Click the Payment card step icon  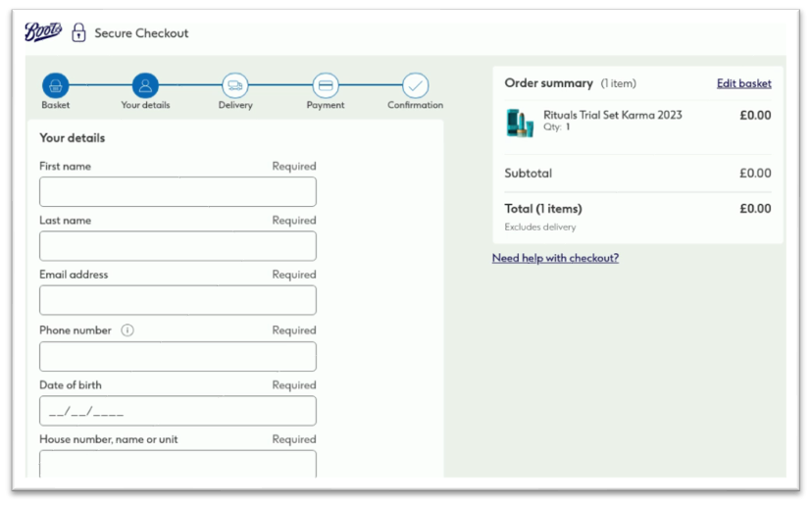pos(326,85)
